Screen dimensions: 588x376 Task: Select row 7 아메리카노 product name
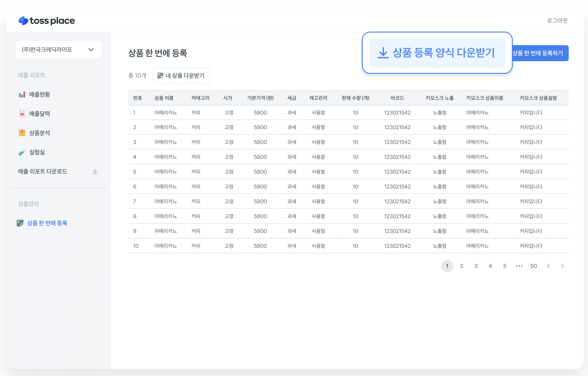coord(166,201)
